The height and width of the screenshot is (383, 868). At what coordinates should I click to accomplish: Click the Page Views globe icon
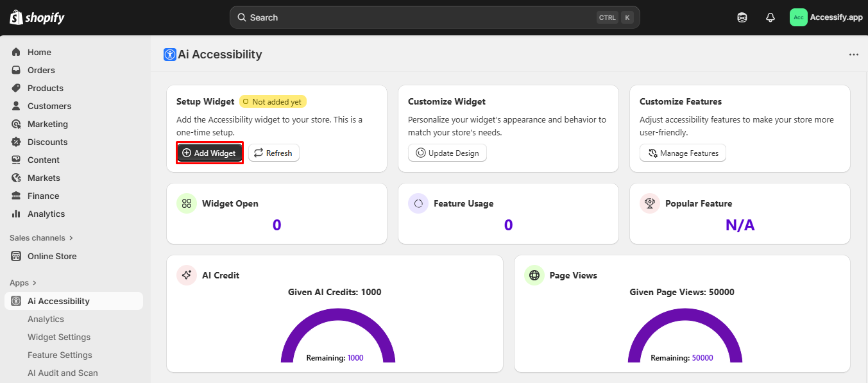[x=534, y=275]
